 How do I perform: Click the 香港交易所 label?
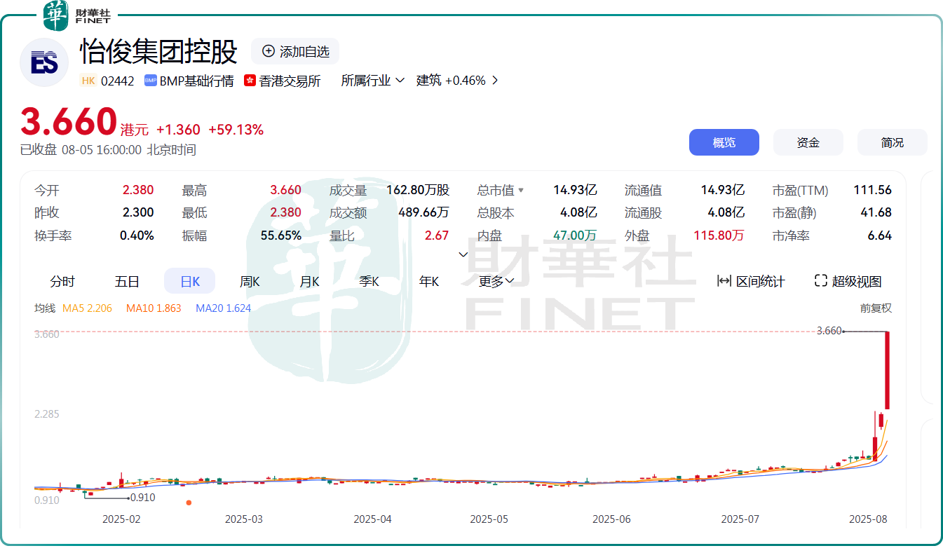tap(290, 81)
